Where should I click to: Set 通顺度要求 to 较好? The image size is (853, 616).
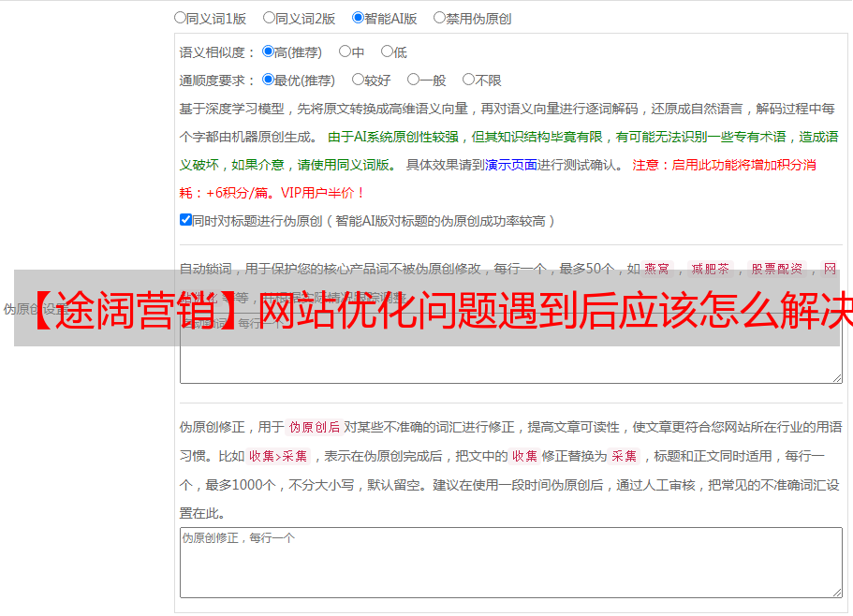coord(358,80)
